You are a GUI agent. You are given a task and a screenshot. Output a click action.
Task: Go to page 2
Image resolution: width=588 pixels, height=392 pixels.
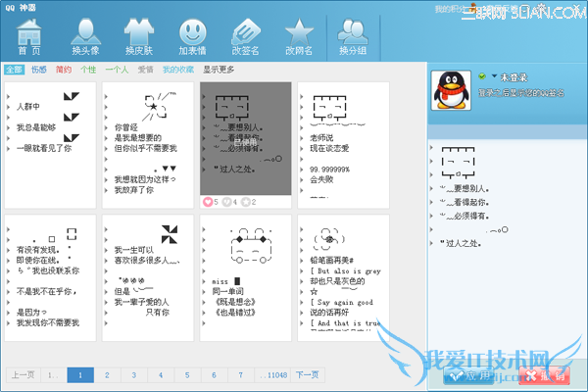point(107,374)
